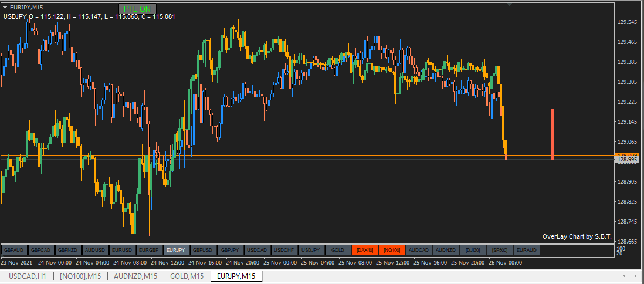
Task: Switch to the AUDNZD,M15 chart tab
Action: [135, 276]
